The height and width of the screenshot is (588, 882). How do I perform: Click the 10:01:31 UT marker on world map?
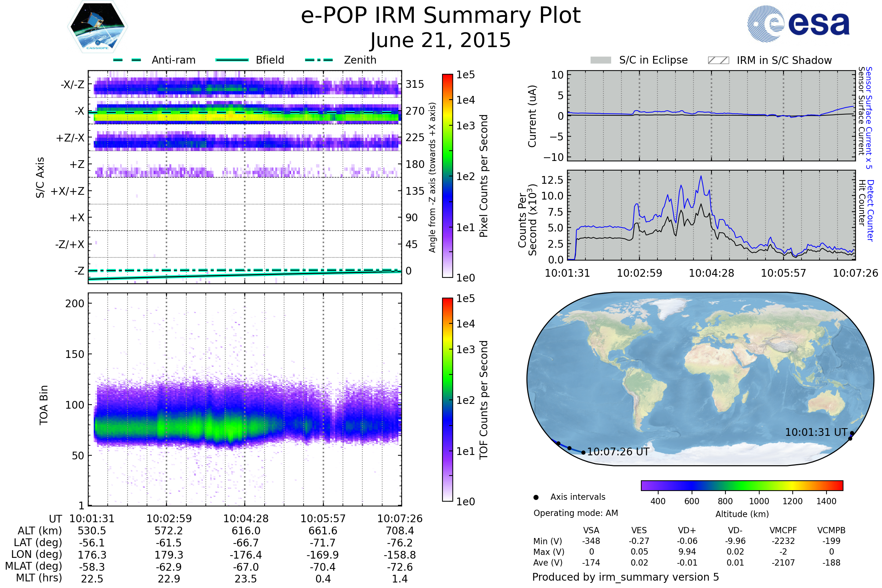point(852,434)
